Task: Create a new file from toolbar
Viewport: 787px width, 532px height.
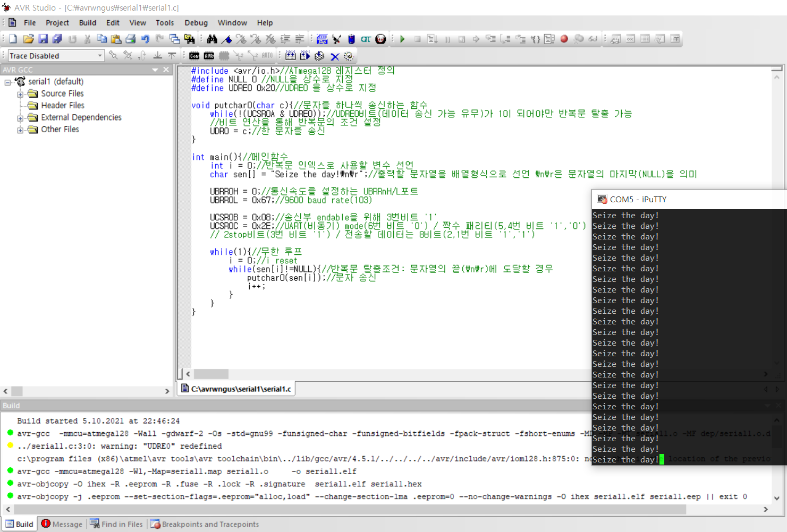Action: (x=13, y=39)
